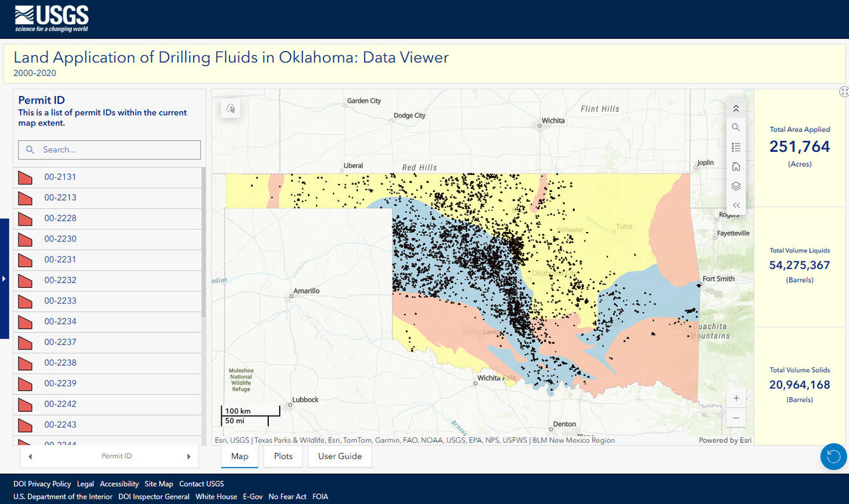Open the FOIA link in the footer

320,496
